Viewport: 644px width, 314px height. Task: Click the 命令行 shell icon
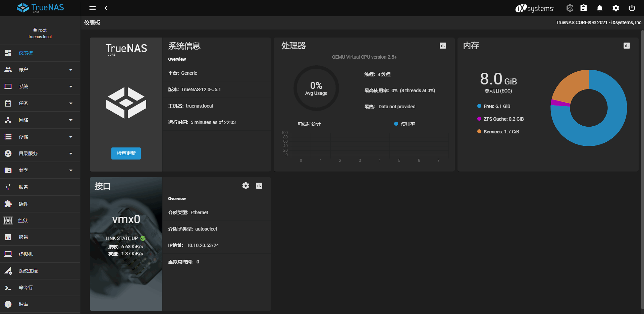(8, 288)
